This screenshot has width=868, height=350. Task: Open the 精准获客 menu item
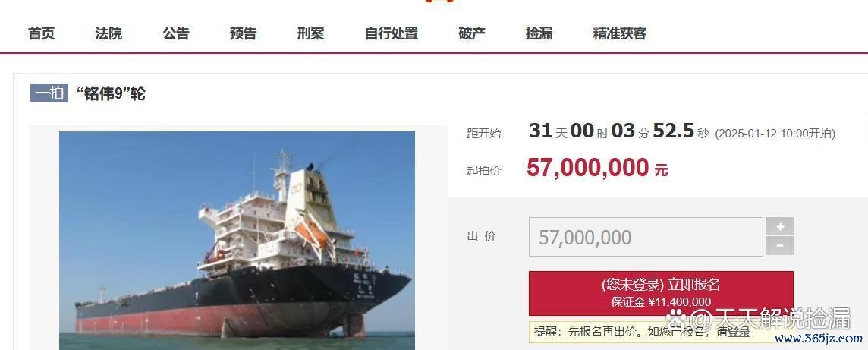(620, 33)
